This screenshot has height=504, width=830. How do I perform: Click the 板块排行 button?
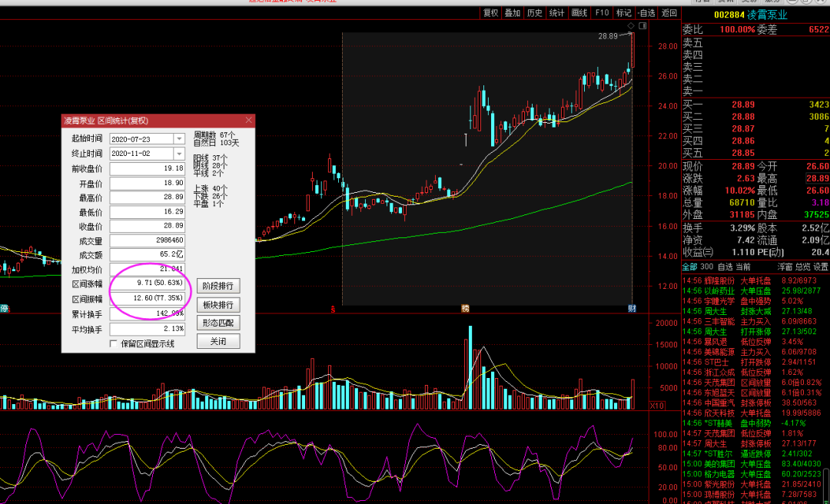[x=218, y=305]
